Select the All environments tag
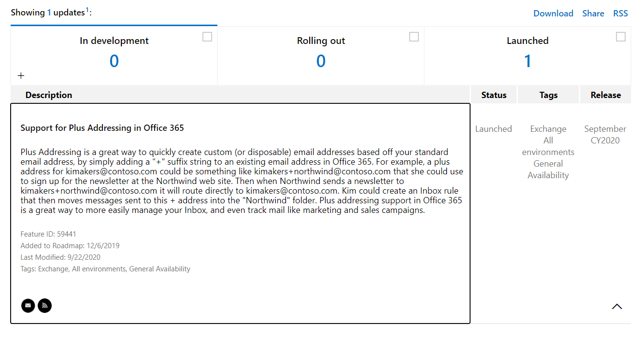Viewport: 644px width, 338px height. click(548, 146)
